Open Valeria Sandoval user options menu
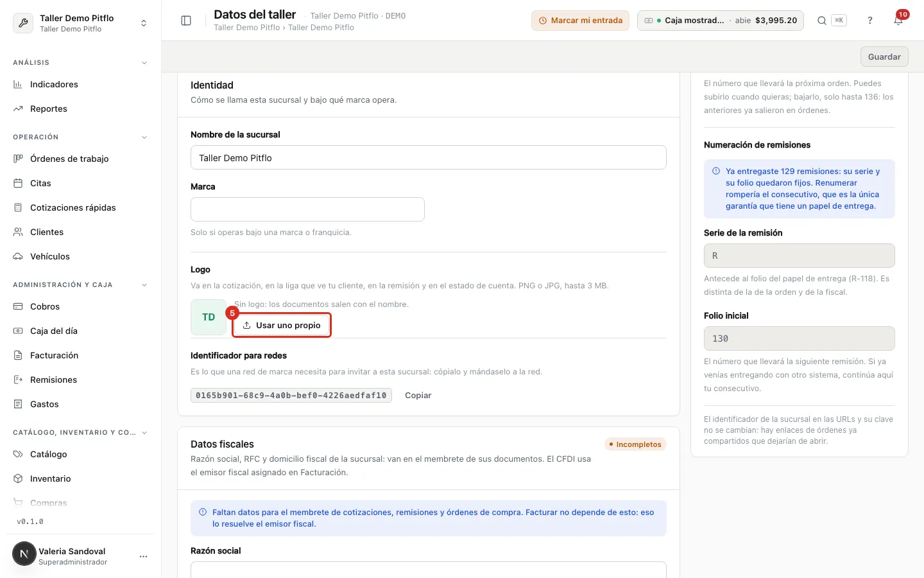This screenshot has height=578, width=924. (143, 556)
